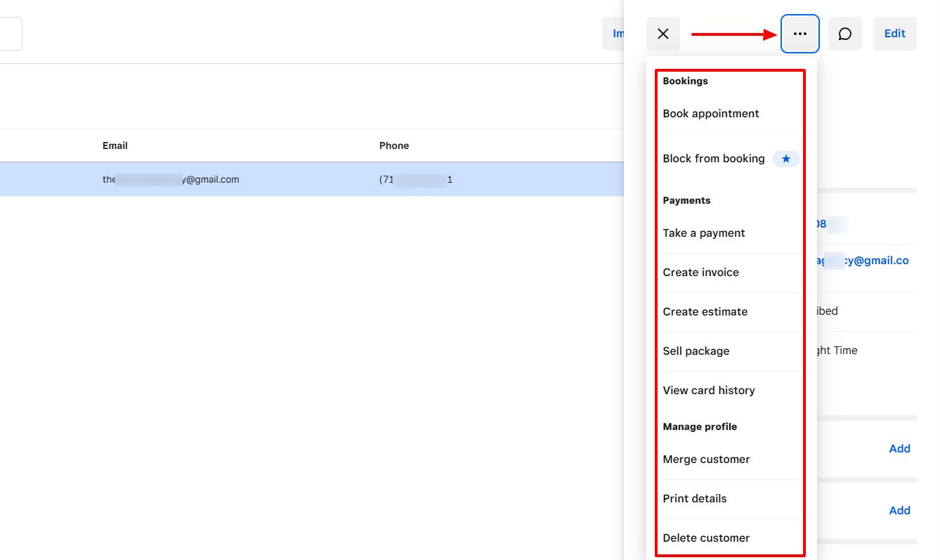Screen dimensions: 940x560
Task: Open the customer Edit screen
Action: [894, 33]
